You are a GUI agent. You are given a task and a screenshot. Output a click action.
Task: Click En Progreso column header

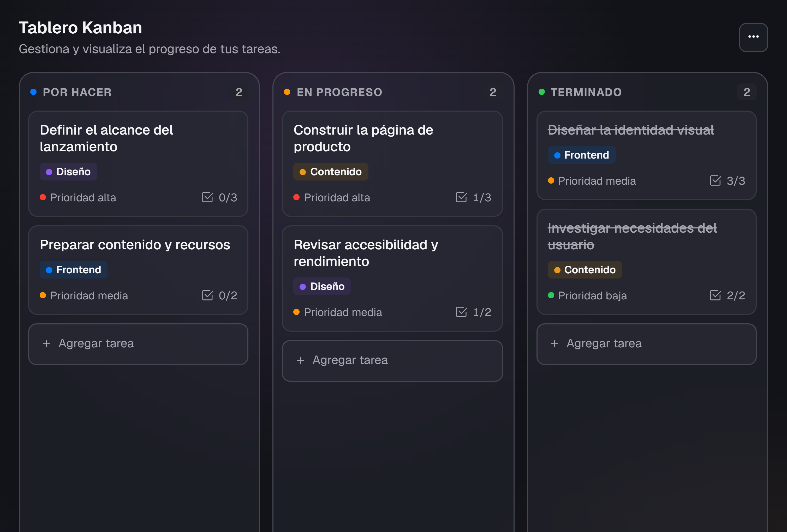[x=339, y=92]
